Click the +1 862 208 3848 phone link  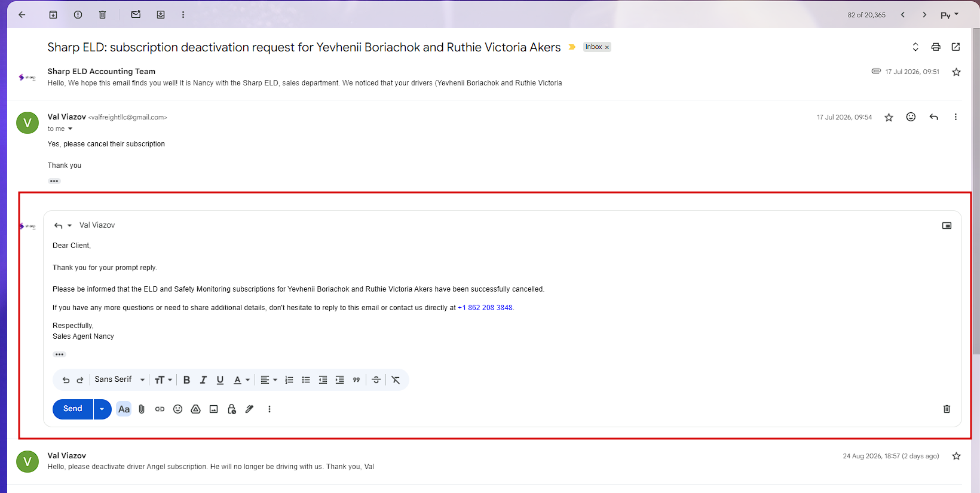[x=485, y=308]
